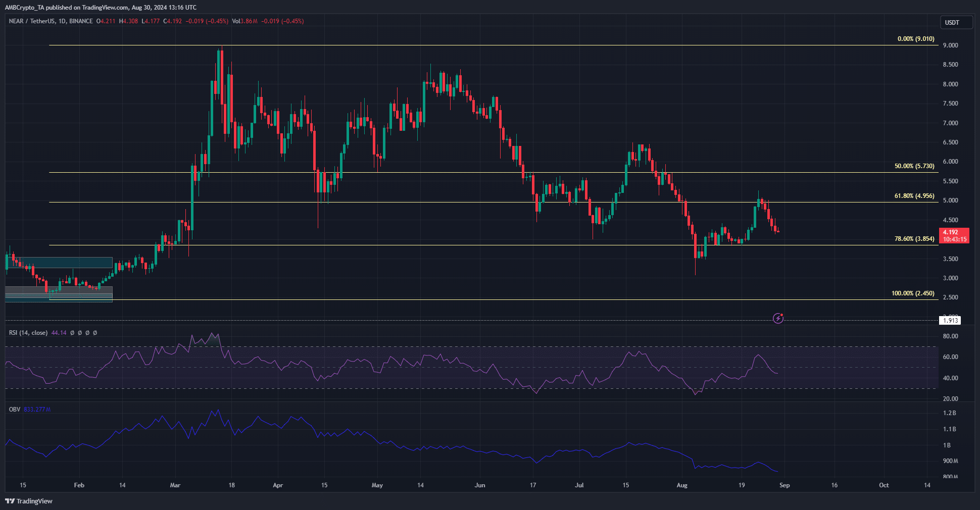The width and height of the screenshot is (980, 510).
Task: Click the 1.913 price label on axis
Action: pos(950,320)
